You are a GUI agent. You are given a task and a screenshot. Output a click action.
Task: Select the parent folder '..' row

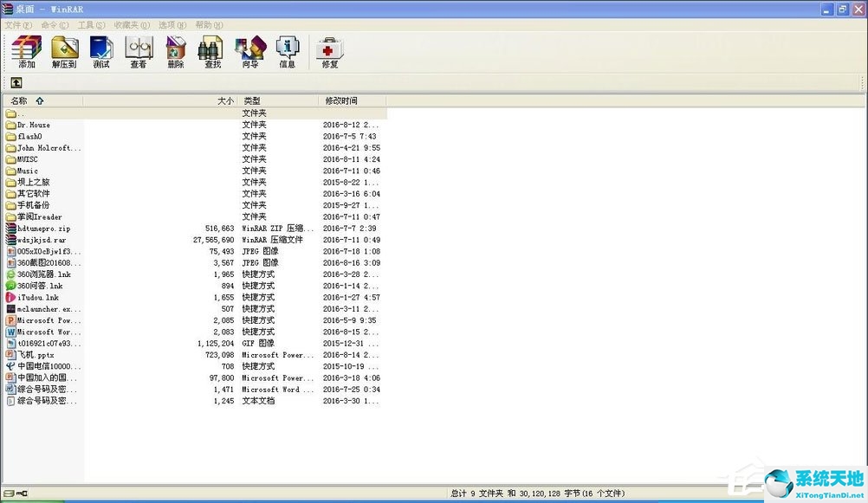(x=195, y=113)
